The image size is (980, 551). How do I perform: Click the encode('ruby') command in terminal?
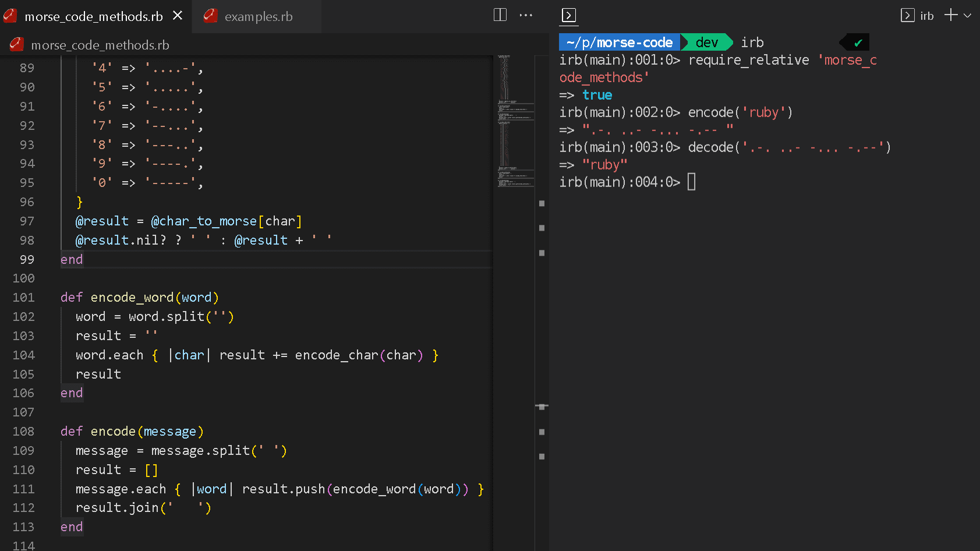[x=740, y=112]
